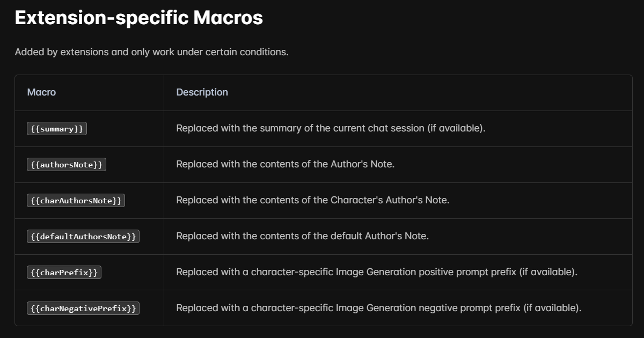Click the 'Added by extensions' intro sentence
Screen dimensions: 644x338
151,53
